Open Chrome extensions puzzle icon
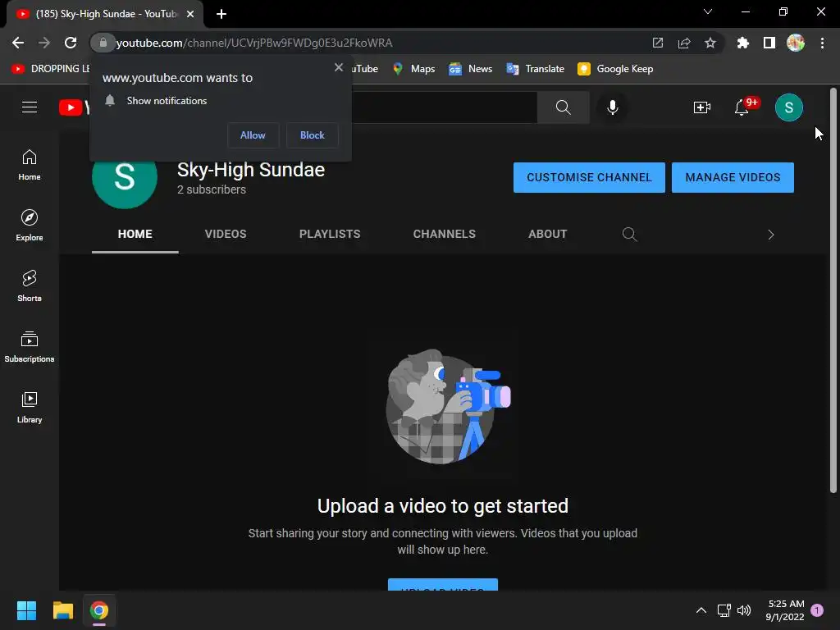The height and width of the screenshot is (630, 840). (742, 43)
